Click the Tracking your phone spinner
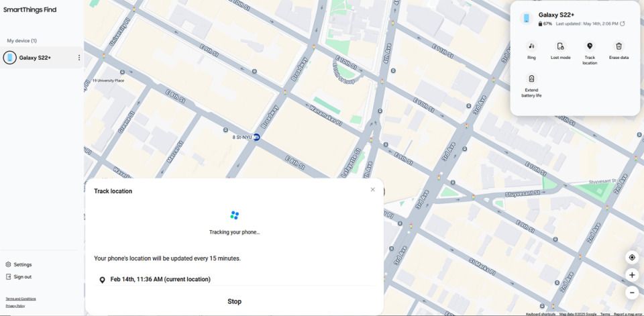The width and height of the screenshot is (644, 316). click(x=235, y=215)
